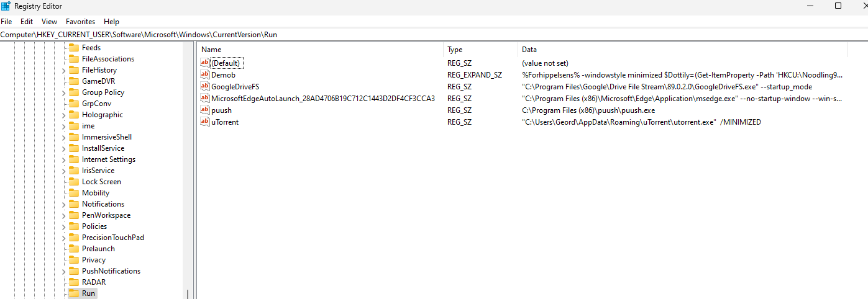Viewport: 868px width, 299px height.
Task: Sort values by the Name column header
Action: [321, 50]
